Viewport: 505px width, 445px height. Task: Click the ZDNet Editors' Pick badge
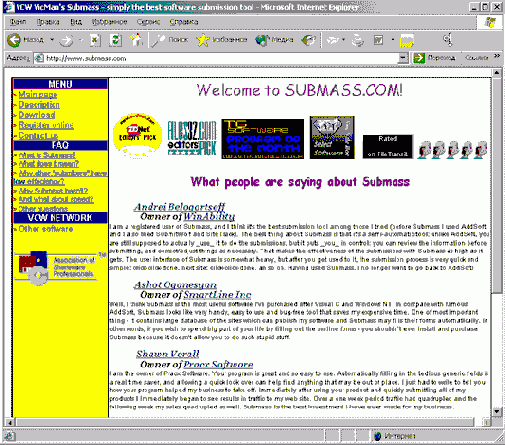coord(137,135)
